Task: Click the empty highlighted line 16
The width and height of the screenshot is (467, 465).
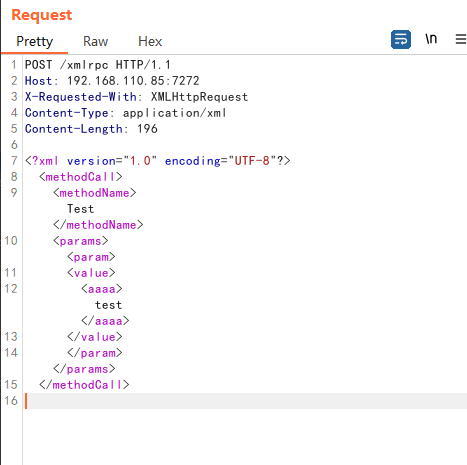Action: click(x=246, y=401)
